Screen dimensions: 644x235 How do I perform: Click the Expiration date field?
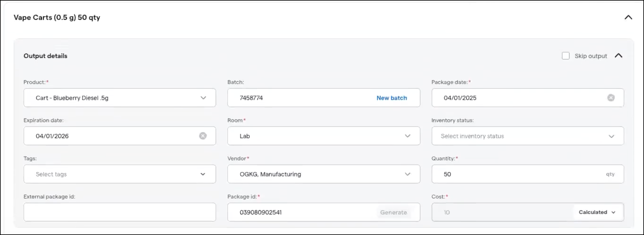[x=120, y=136]
